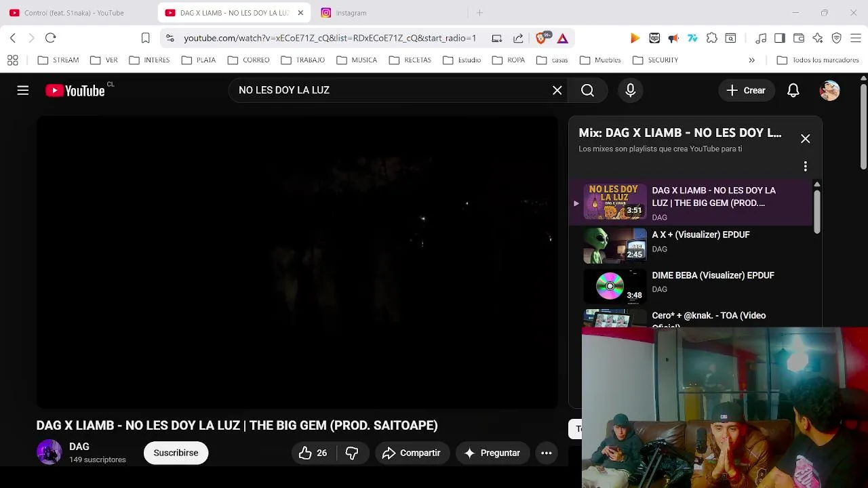Open YouTube notifications bell
The width and height of the screenshot is (868, 488).
(x=793, y=90)
